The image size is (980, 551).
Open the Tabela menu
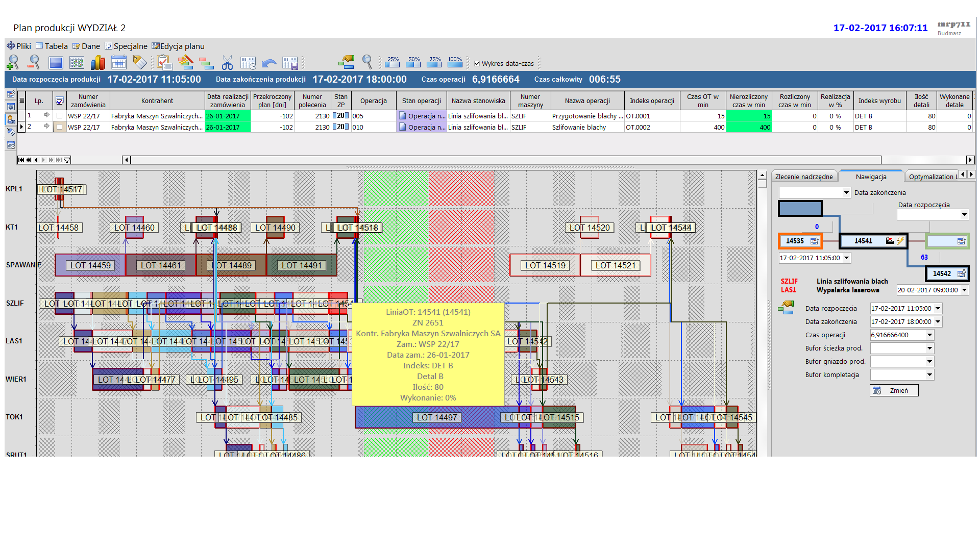[52, 46]
